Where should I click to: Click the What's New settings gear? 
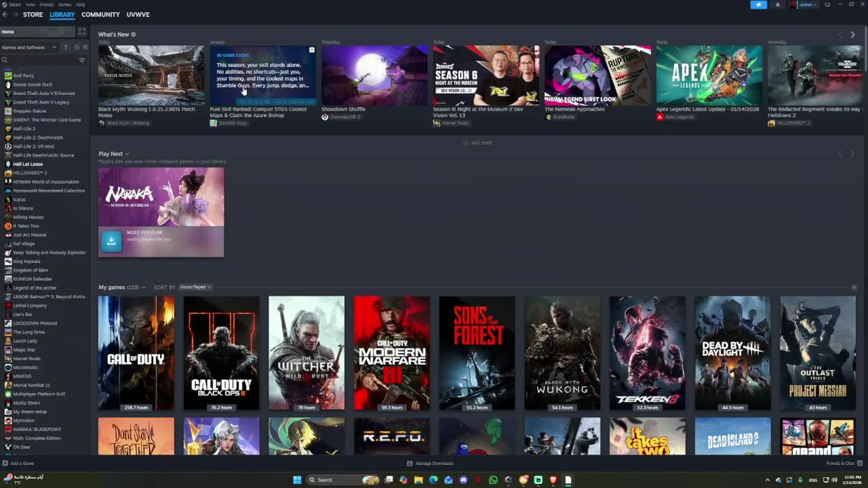(x=134, y=34)
